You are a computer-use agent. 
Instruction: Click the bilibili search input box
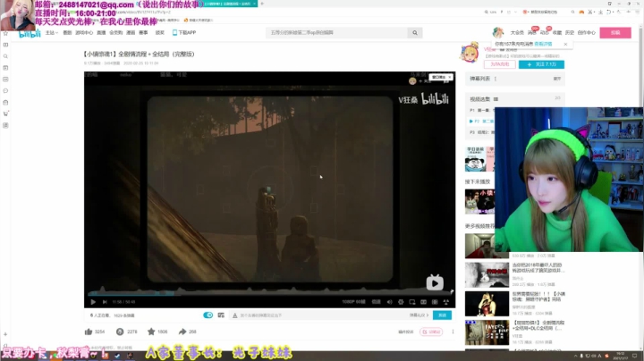(337, 32)
